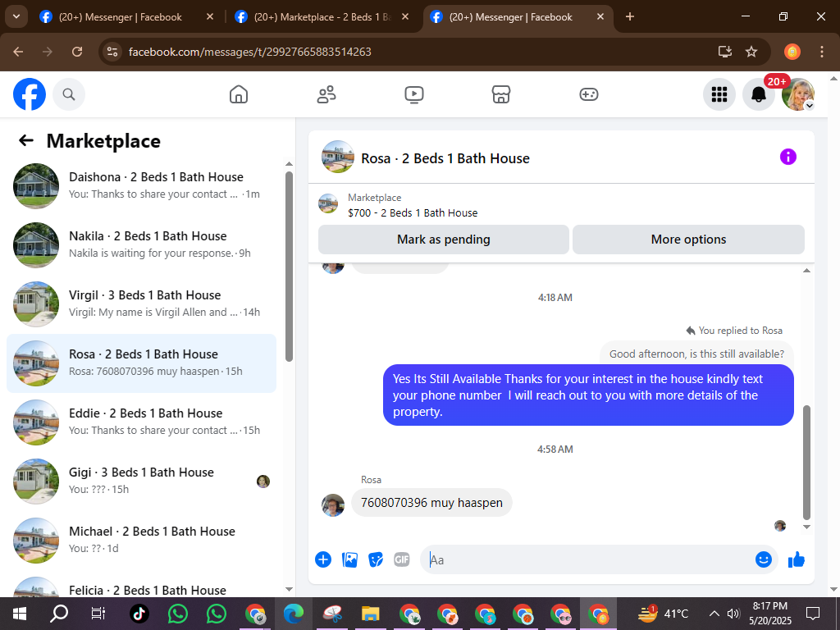Open the Windows notification center
Screen dimensions: 840x630
[x=813, y=614]
